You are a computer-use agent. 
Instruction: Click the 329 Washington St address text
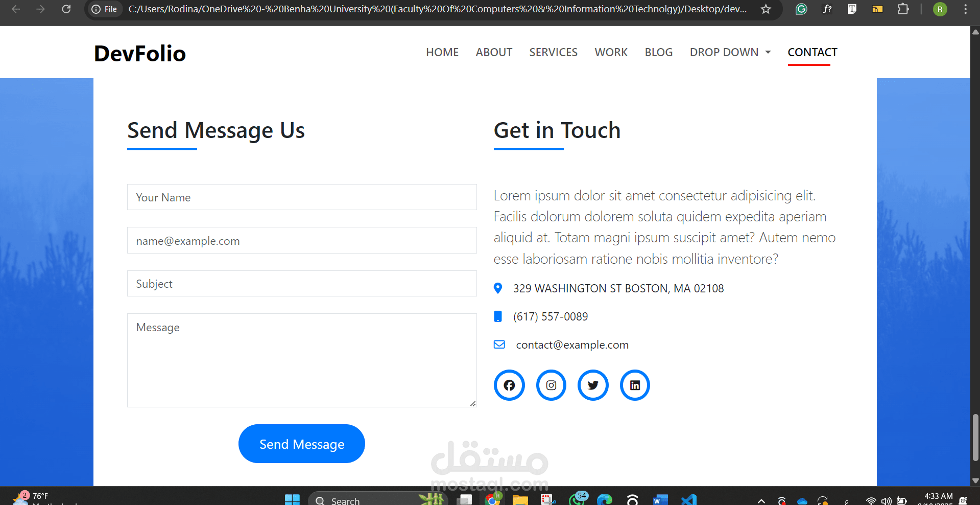618,288
